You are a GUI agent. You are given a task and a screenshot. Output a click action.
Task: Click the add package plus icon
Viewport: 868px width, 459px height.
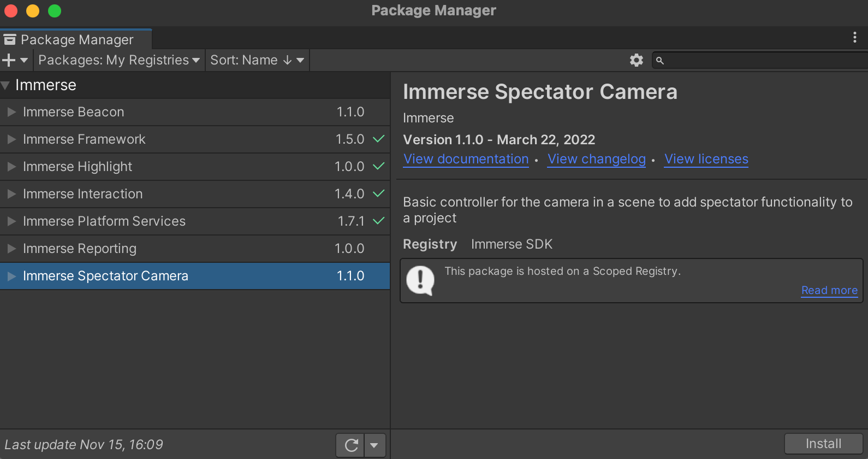[9, 60]
